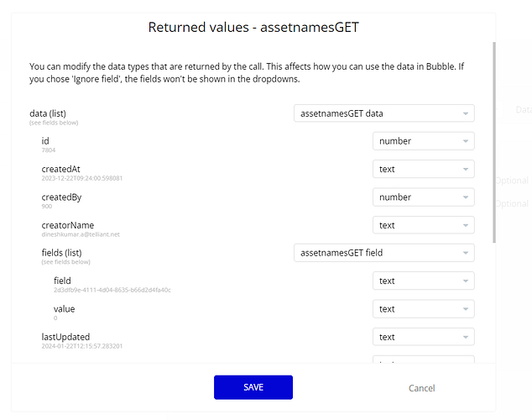Open the lastUpdated data type dropdown

pyautogui.click(x=423, y=337)
